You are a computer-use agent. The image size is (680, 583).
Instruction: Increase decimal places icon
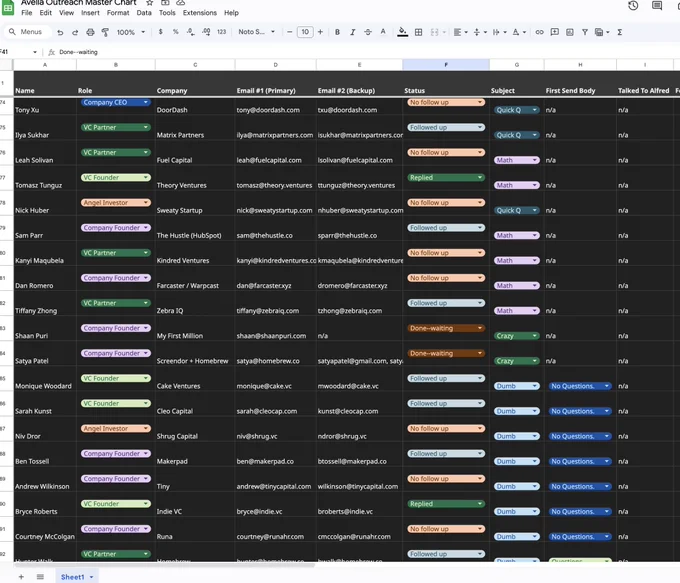pos(206,32)
